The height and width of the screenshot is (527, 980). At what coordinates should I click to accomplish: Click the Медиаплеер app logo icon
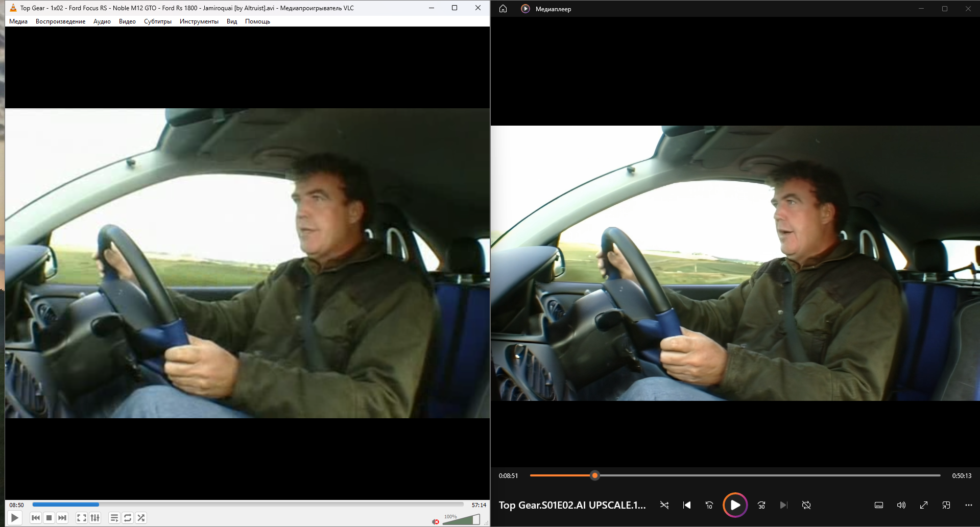[525, 9]
